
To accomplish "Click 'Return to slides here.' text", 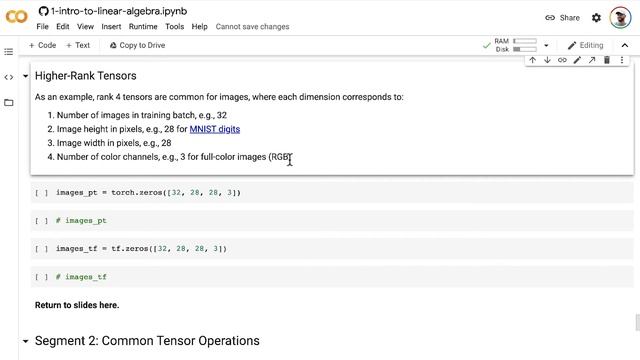I will click(x=77, y=305).
